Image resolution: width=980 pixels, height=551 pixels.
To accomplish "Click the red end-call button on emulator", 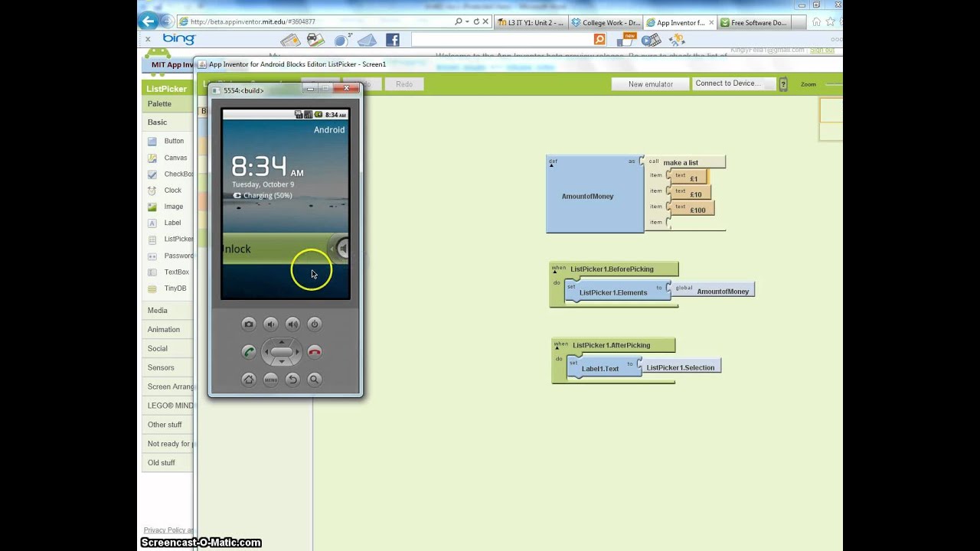I will coord(315,352).
